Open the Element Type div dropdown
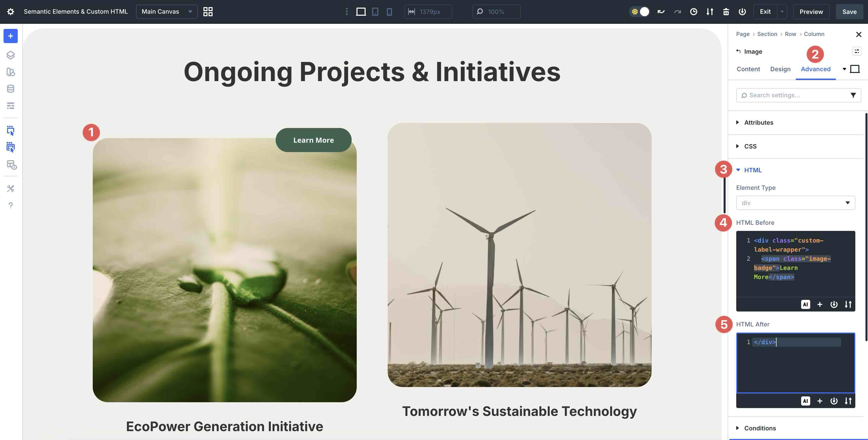 pos(795,203)
